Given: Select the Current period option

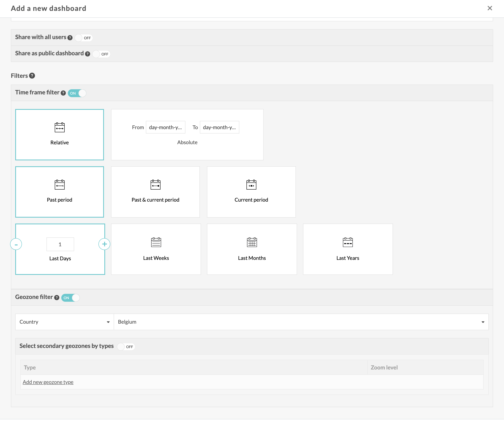Looking at the screenshot, I should point(251,192).
